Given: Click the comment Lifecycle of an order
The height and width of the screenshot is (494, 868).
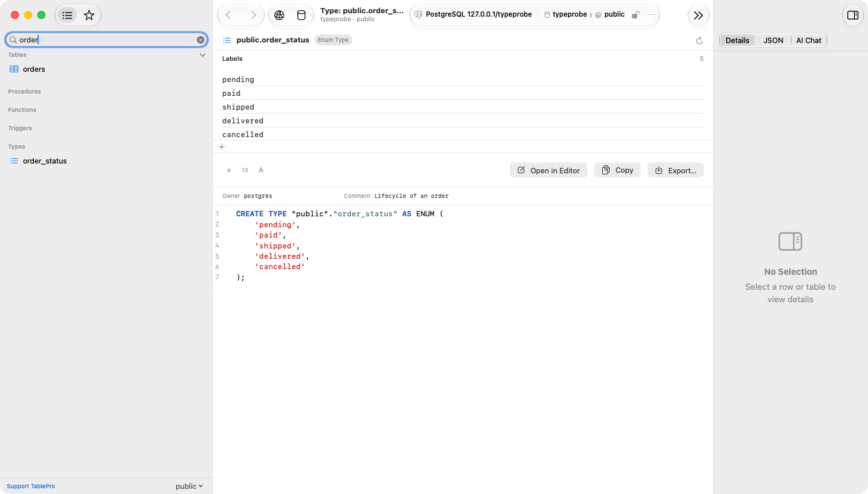Looking at the screenshot, I should click(x=411, y=196).
